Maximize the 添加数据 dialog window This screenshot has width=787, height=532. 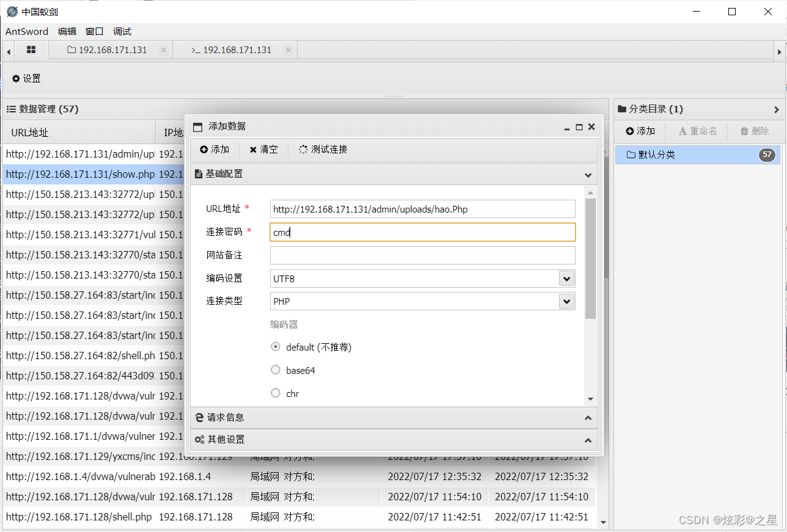coord(579,127)
